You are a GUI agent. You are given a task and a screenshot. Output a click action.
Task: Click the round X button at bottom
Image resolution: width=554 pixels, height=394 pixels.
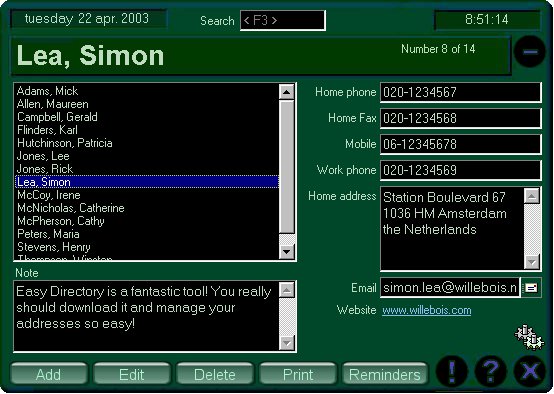coord(530,371)
